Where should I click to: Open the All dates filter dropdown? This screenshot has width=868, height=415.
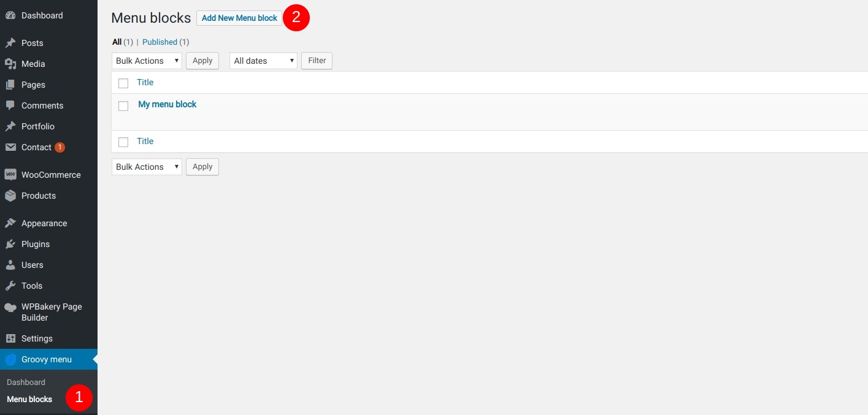263,61
